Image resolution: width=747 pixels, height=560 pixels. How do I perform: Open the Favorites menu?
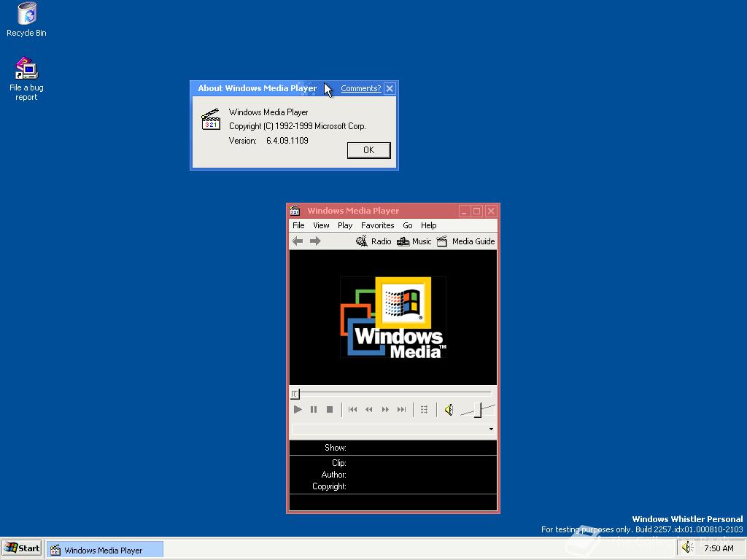377,225
